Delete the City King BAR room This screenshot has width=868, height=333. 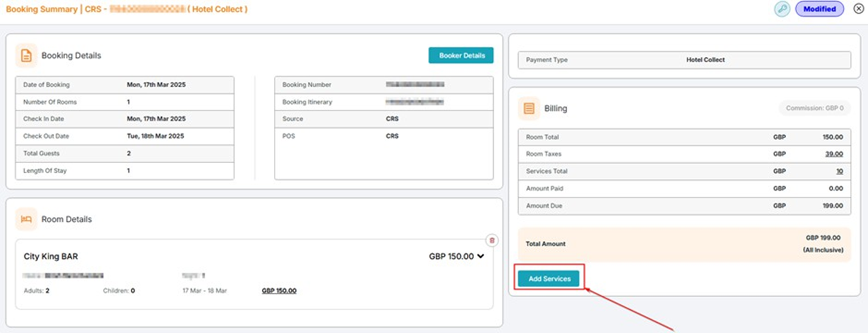[492, 240]
